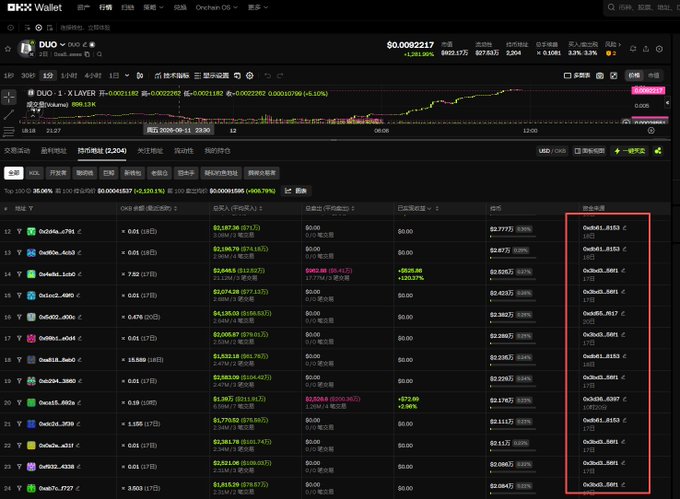Click the top-right search input field
680x499 pixels.
tap(642, 7)
